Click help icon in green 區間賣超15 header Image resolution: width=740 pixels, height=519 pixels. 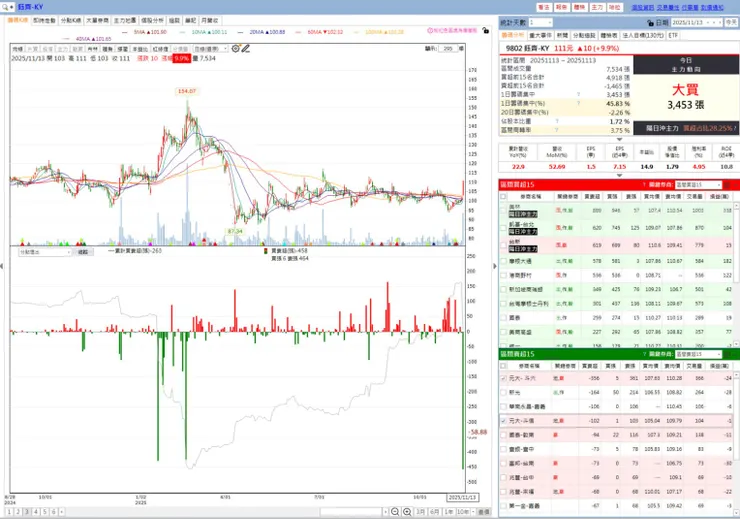pos(644,354)
